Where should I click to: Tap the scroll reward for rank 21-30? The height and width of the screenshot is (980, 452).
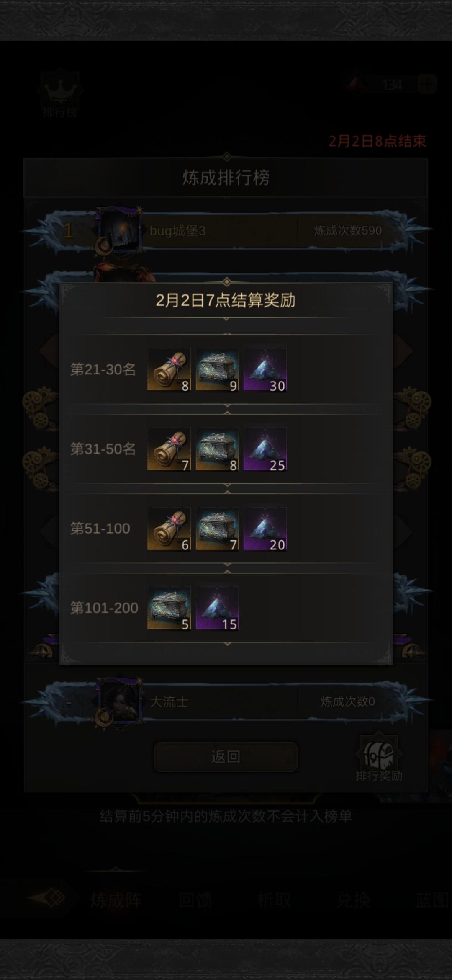tap(169, 370)
